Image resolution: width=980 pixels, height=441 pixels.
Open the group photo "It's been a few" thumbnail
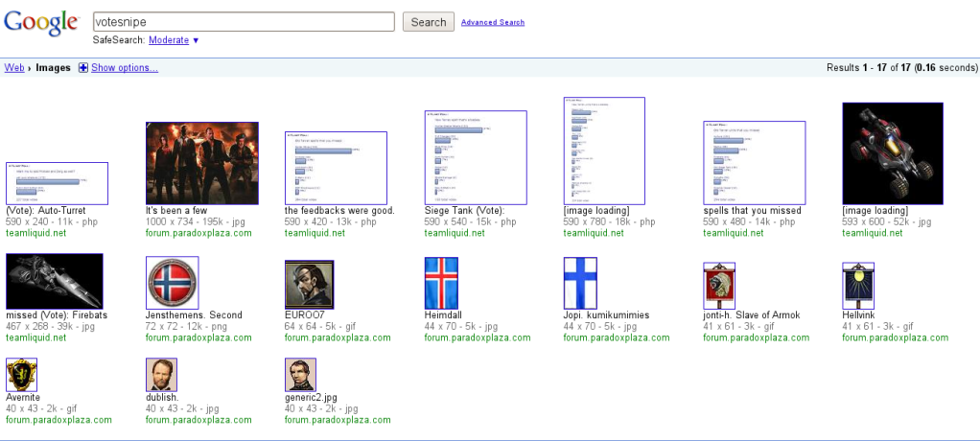coord(201,163)
